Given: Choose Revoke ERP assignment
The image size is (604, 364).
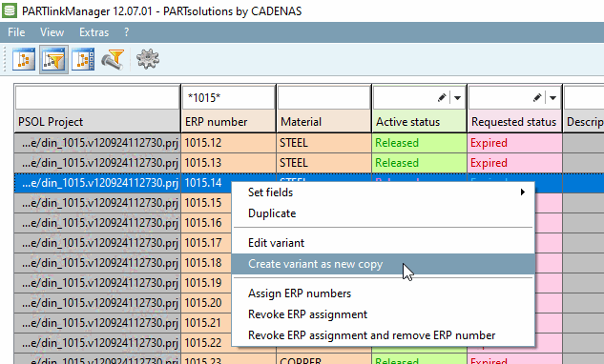Looking at the screenshot, I should click(x=307, y=314).
